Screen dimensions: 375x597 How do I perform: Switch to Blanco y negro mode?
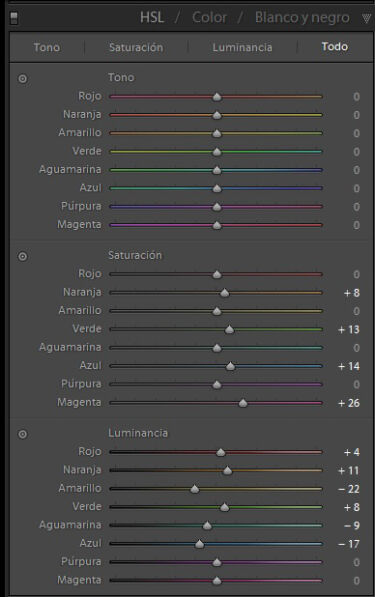[302, 18]
